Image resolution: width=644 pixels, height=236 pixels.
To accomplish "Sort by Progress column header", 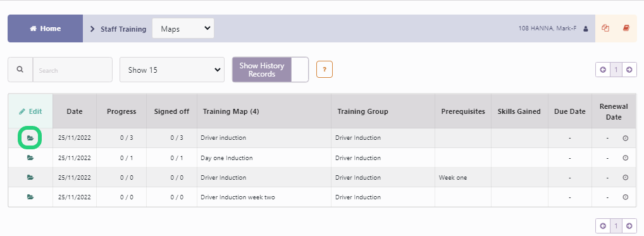I will pyautogui.click(x=121, y=111).
